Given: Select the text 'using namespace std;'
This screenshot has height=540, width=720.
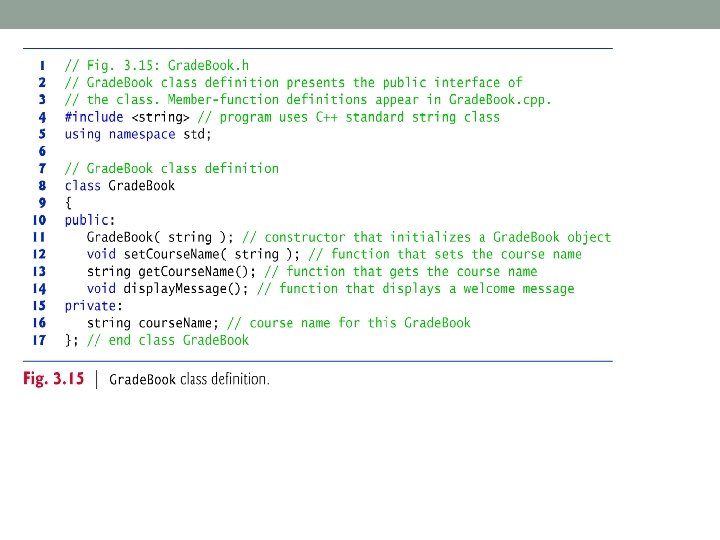Looking at the screenshot, I should 138,134.
